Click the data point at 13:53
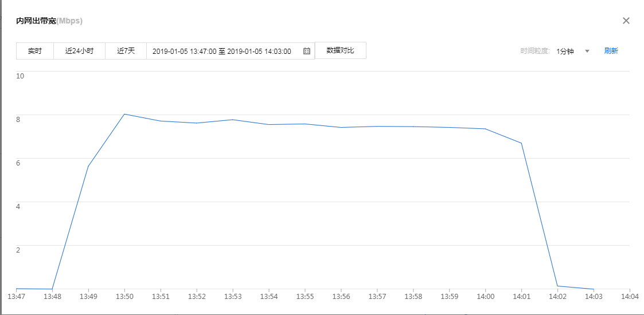The width and height of the screenshot is (644, 315). point(233,120)
